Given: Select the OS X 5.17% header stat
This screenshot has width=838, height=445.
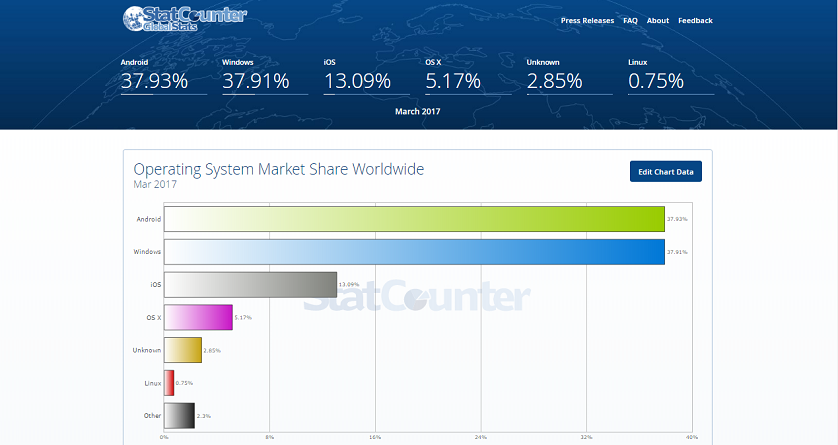Looking at the screenshot, I should pos(468,76).
